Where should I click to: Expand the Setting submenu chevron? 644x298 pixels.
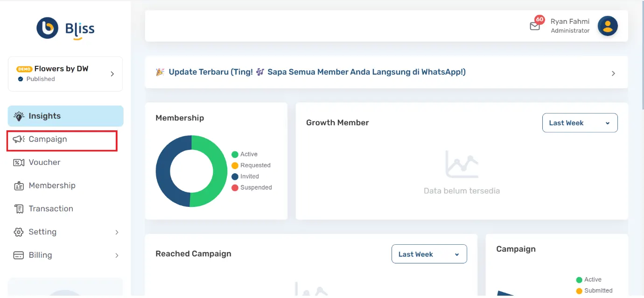point(116,232)
